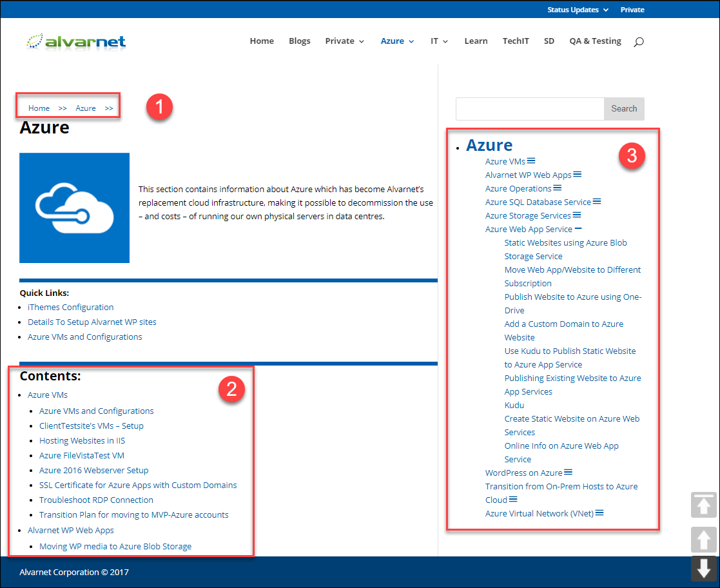Image resolution: width=720 pixels, height=588 pixels.
Task: Open Alvarnet WP Web Apps contents link
Action: tap(71, 530)
